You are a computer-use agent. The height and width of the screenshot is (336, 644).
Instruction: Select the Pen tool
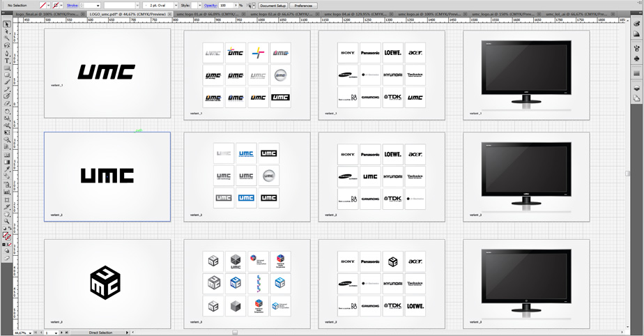click(7, 53)
